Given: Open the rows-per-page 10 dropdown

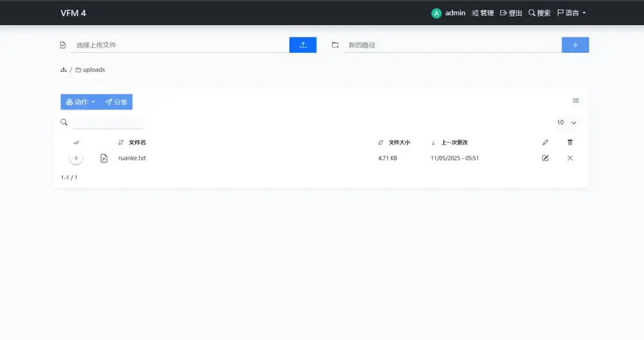Looking at the screenshot, I should (x=566, y=122).
